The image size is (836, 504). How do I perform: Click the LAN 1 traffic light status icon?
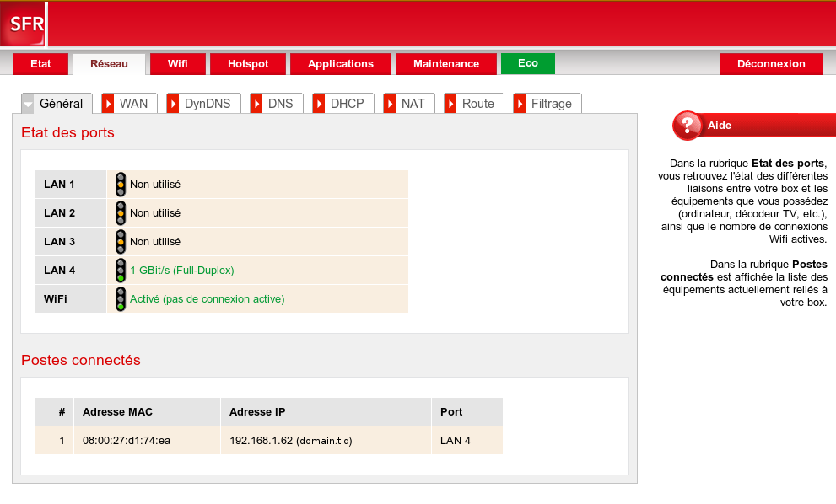pos(121,185)
